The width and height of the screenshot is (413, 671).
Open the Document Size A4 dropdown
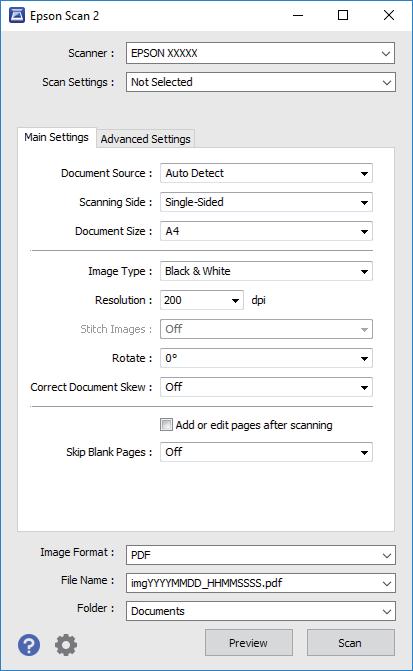266,231
